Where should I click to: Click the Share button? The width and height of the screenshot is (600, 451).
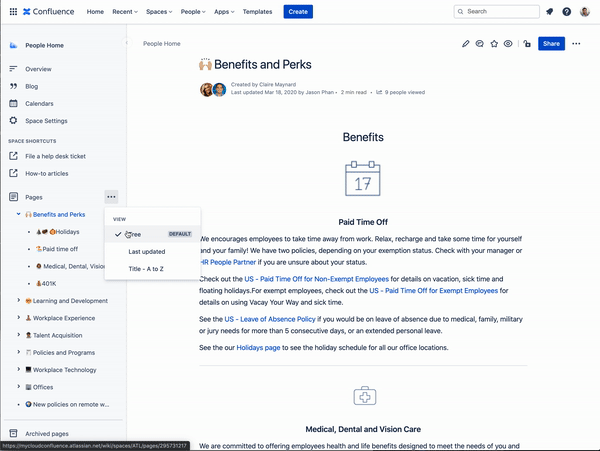click(x=551, y=44)
